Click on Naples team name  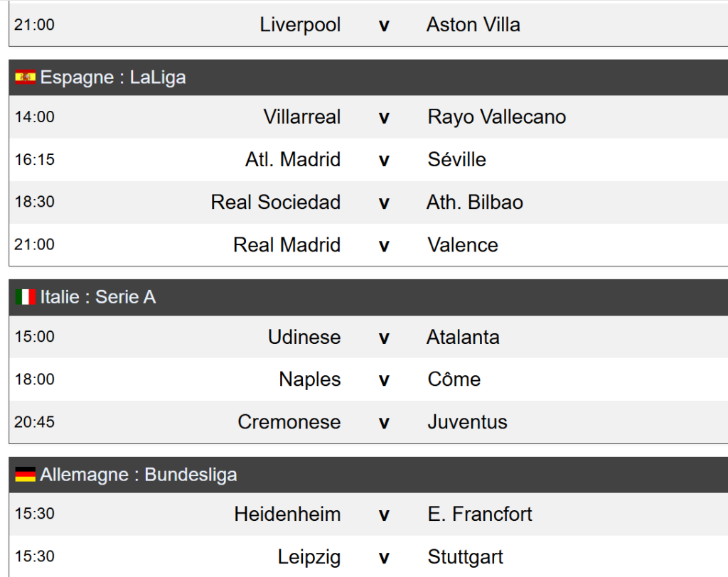pyautogui.click(x=309, y=379)
